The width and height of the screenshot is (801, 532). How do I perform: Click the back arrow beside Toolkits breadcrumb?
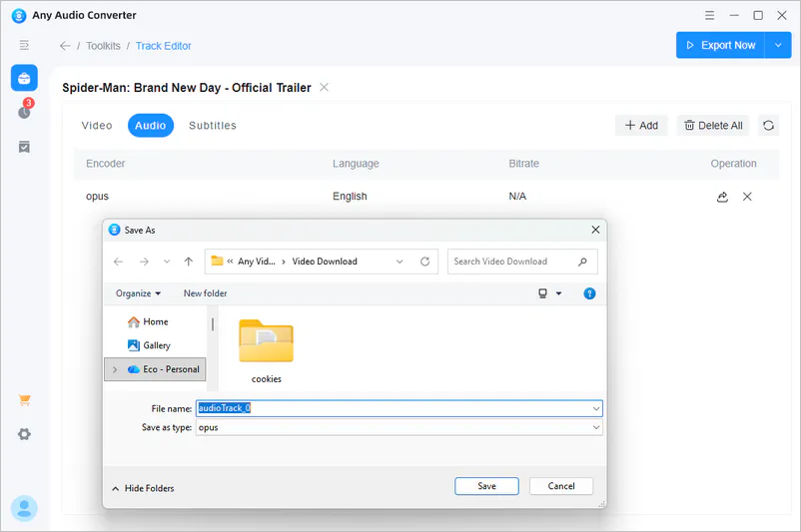point(65,46)
